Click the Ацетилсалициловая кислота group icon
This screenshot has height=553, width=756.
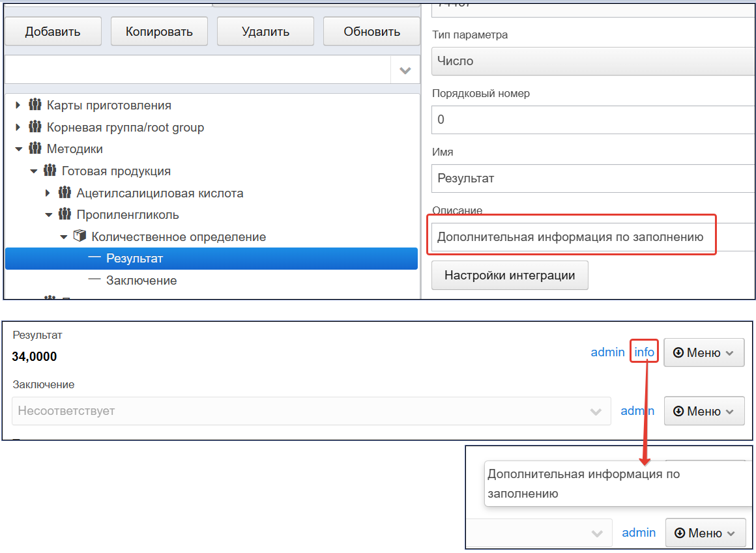(65, 193)
